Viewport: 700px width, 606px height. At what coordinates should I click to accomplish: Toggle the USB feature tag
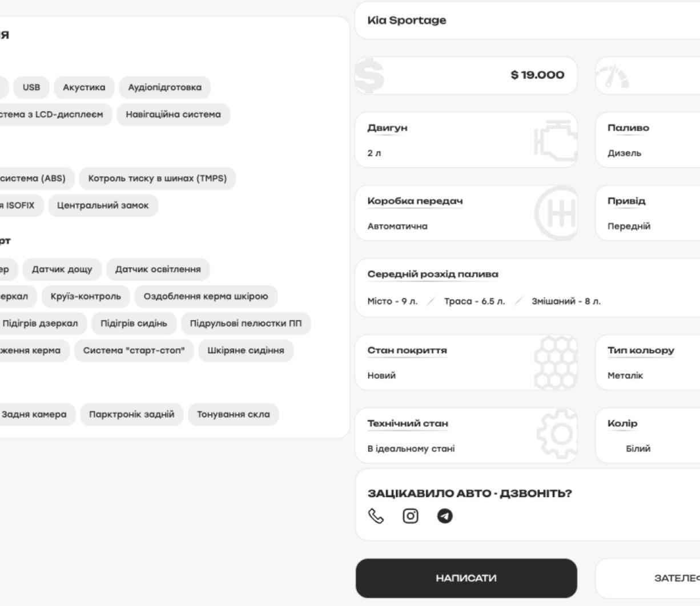click(31, 87)
